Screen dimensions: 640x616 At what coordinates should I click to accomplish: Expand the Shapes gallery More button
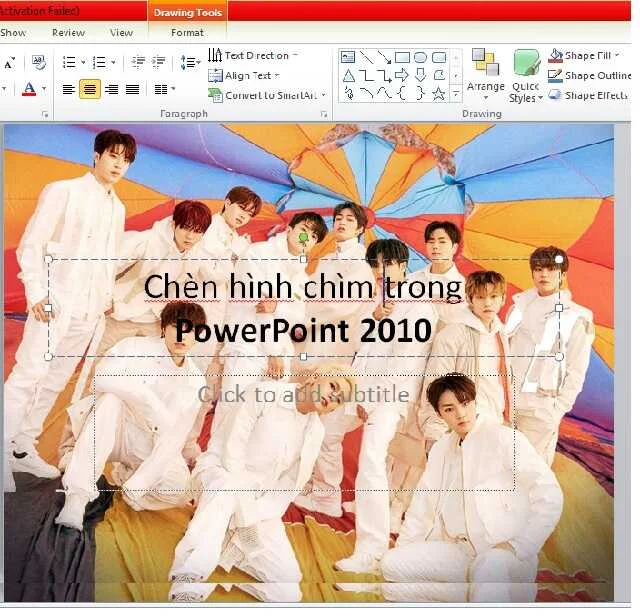456,94
